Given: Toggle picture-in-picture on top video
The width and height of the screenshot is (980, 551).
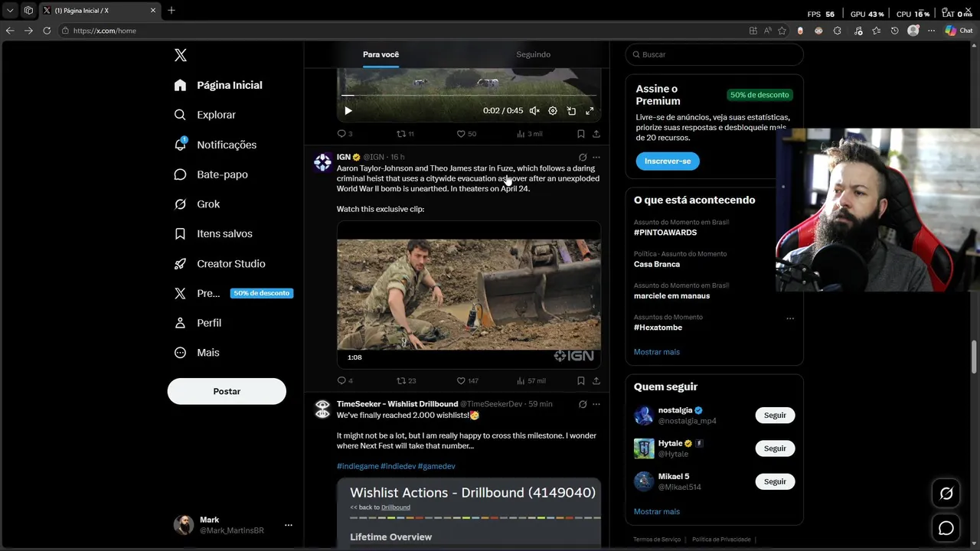Looking at the screenshot, I should pyautogui.click(x=571, y=111).
